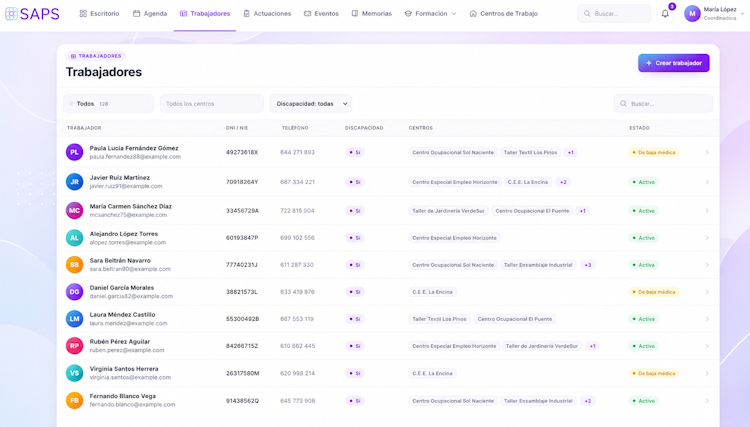This screenshot has width=750, height=427.
Task: Expand the +3 centros badge for Sara
Action: click(587, 265)
